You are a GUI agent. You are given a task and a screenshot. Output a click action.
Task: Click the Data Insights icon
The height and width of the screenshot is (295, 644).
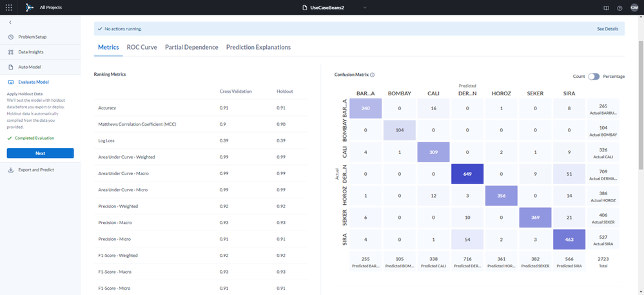(11, 52)
